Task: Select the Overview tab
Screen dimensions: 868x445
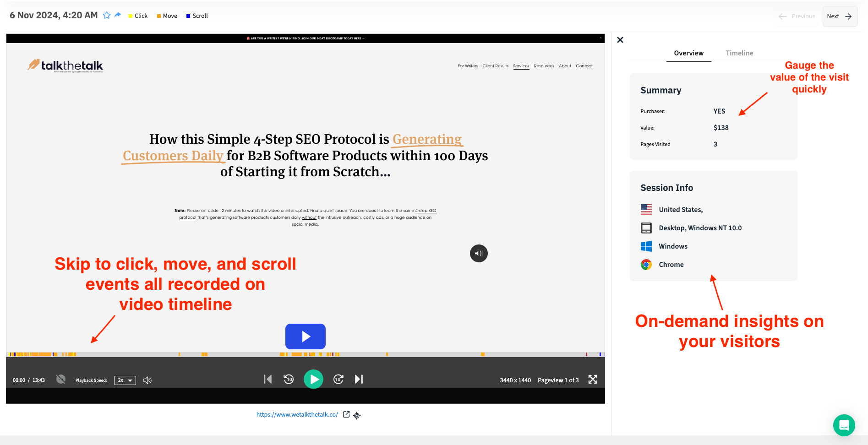Action: (x=688, y=53)
